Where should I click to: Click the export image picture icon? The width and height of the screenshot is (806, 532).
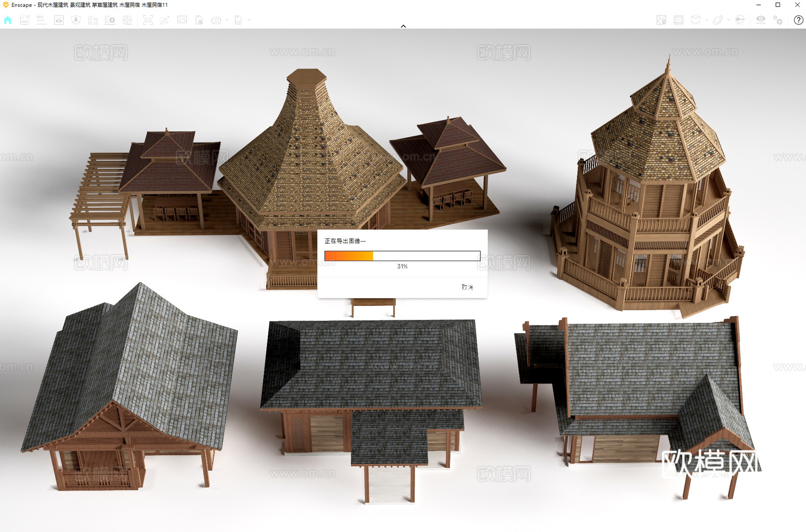[x=182, y=20]
